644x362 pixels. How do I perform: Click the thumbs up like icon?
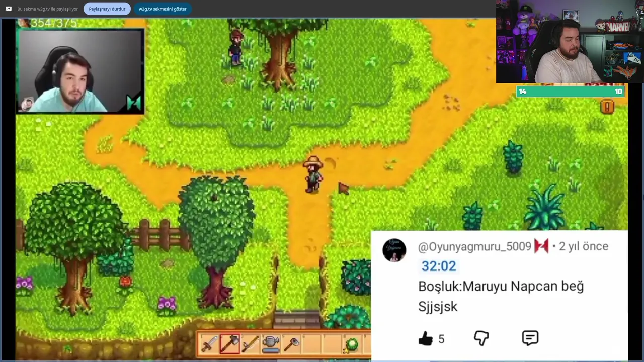[x=426, y=338]
